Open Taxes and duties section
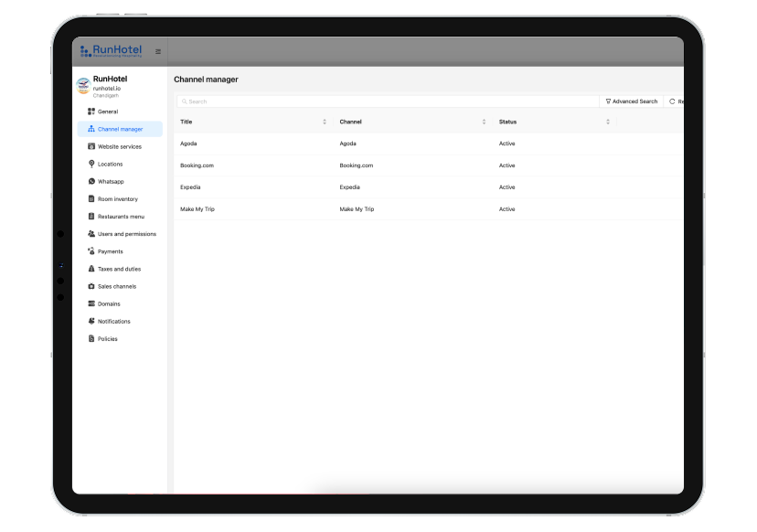 [120, 269]
